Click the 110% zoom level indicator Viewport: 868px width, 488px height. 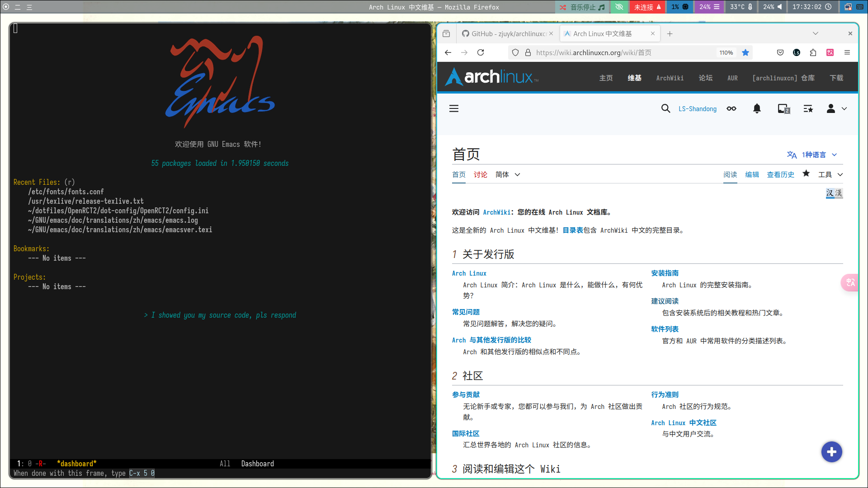point(726,52)
